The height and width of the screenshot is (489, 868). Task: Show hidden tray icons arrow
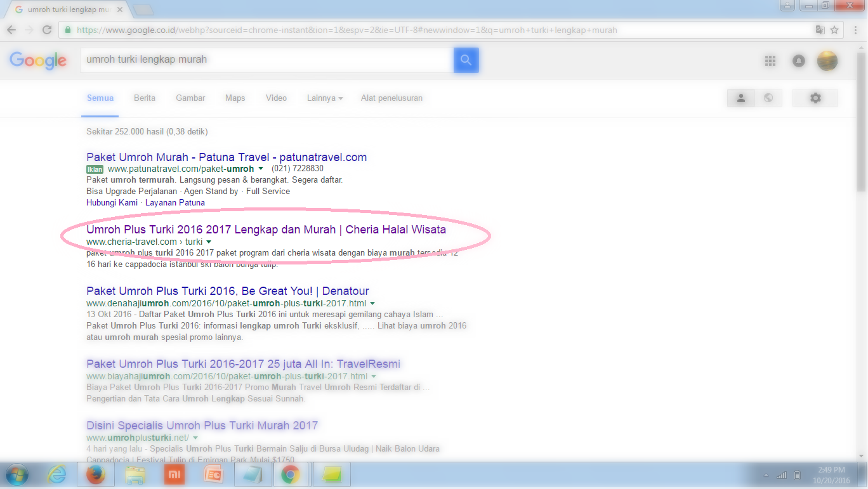tap(765, 475)
